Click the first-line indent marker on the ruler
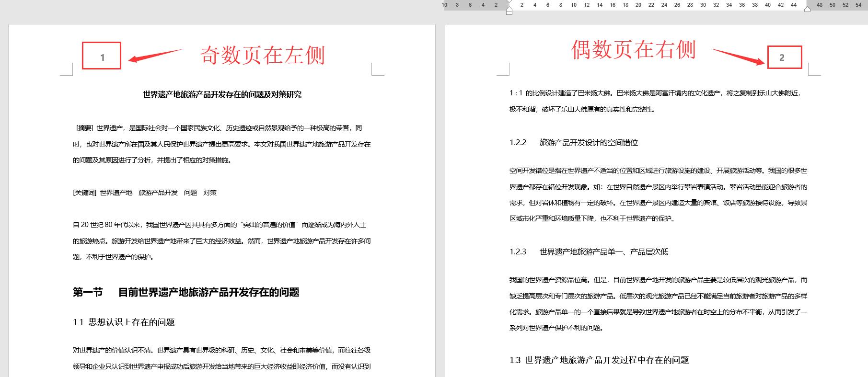The height and width of the screenshot is (377, 868). pos(509,2)
